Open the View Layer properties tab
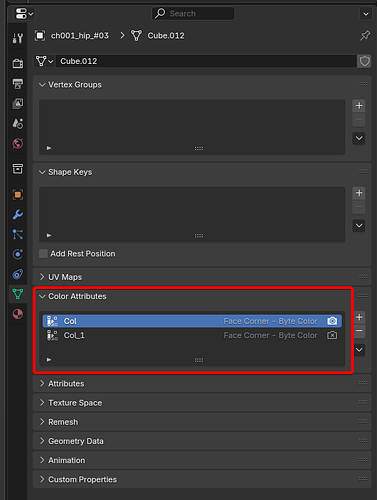377x500 pixels. pyautogui.click(x=18, y=104)
